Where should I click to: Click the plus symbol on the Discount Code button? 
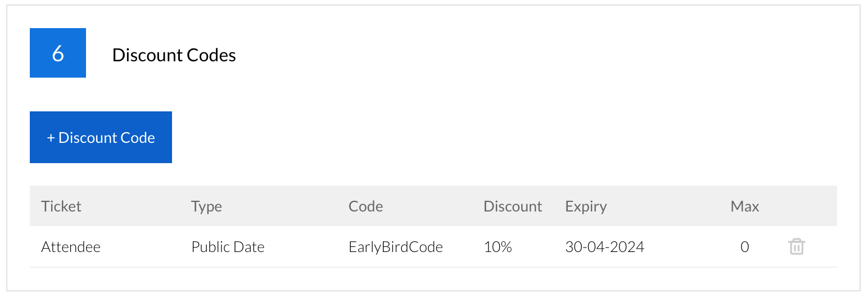coord(51,138)
